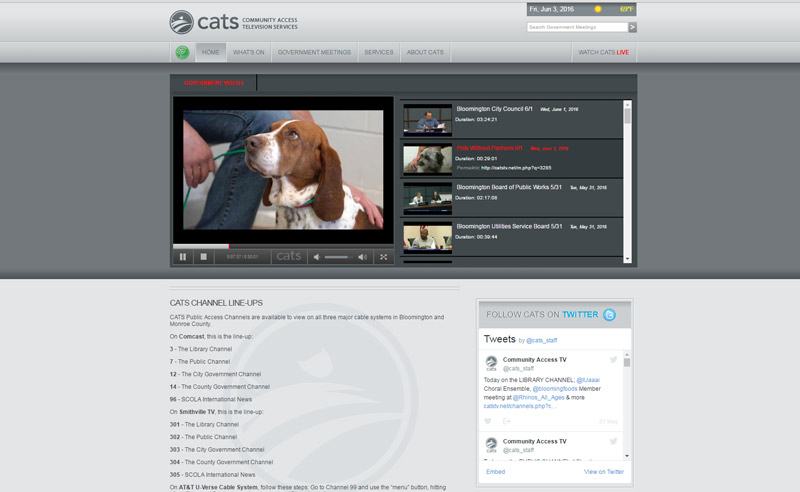The image size is (800, 492).
Task: Click the mute speaker icon
Action: pyautogui.click(x=317, y=257)
